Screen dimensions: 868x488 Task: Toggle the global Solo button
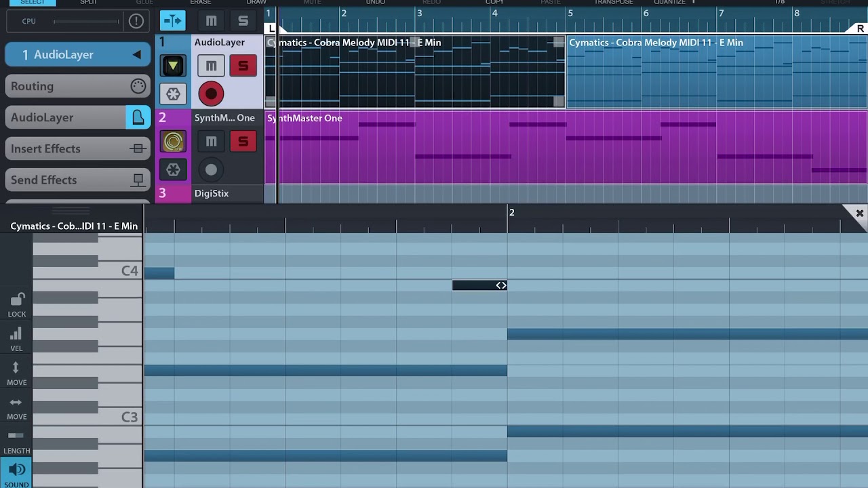[243, 20]
